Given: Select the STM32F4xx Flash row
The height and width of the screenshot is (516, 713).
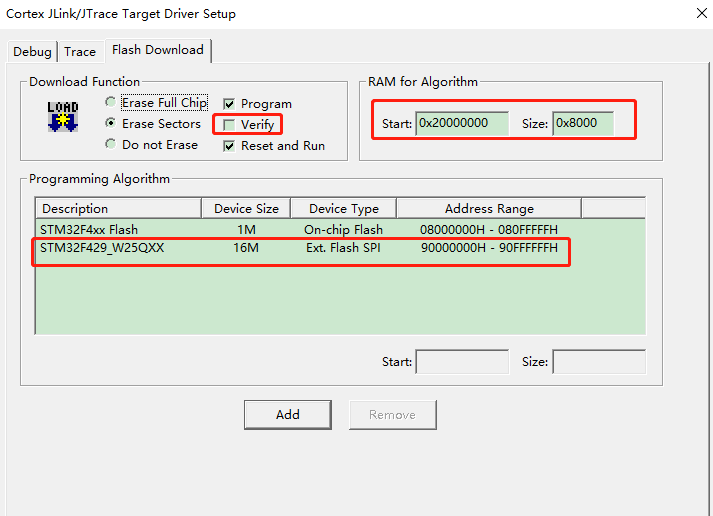Looking at the screenshot, I should [340, 230].
